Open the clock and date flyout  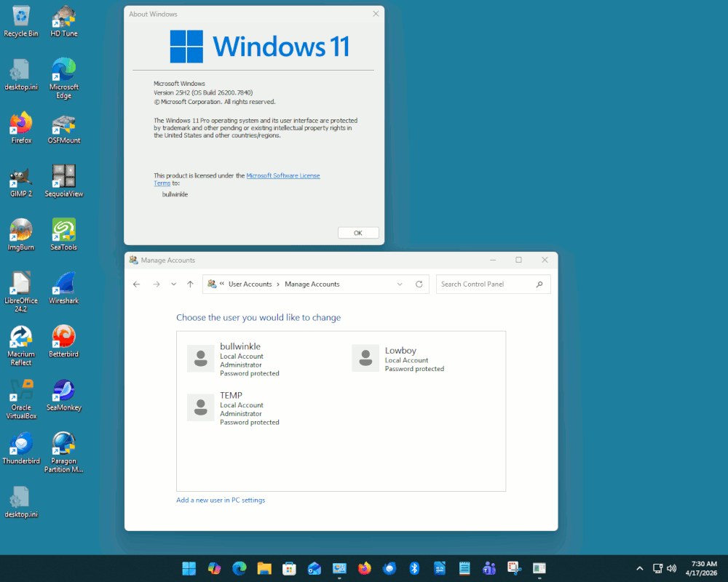tap(701, 568)
